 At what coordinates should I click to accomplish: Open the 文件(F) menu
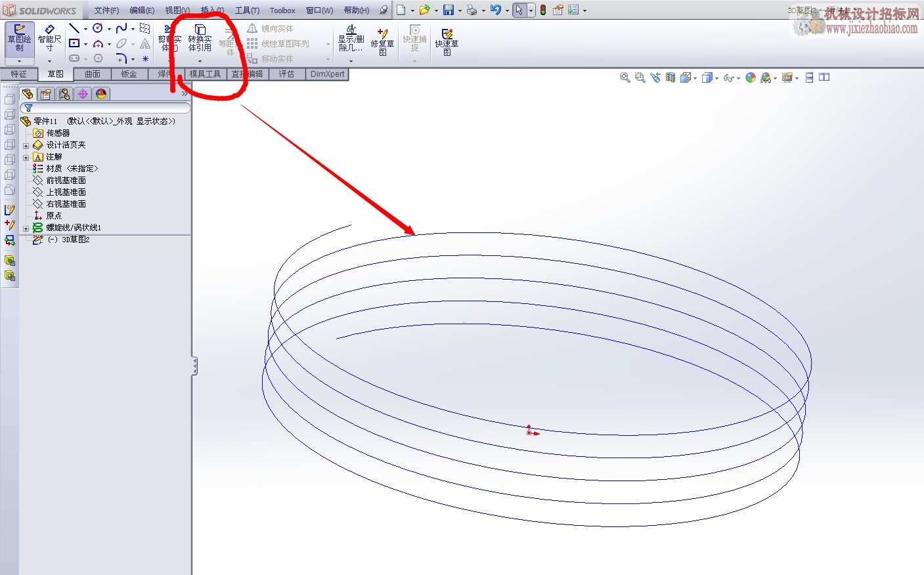click(106, 11)
